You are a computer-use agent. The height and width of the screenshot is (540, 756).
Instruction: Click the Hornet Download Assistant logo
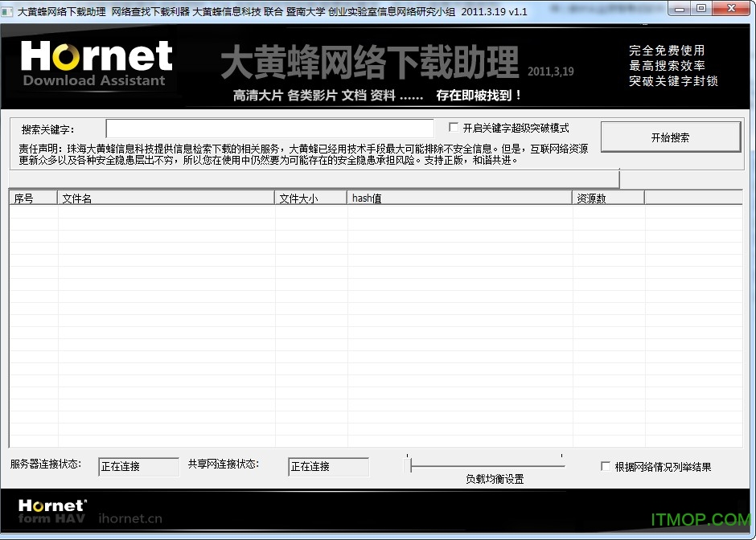click(x=97, y=64)
